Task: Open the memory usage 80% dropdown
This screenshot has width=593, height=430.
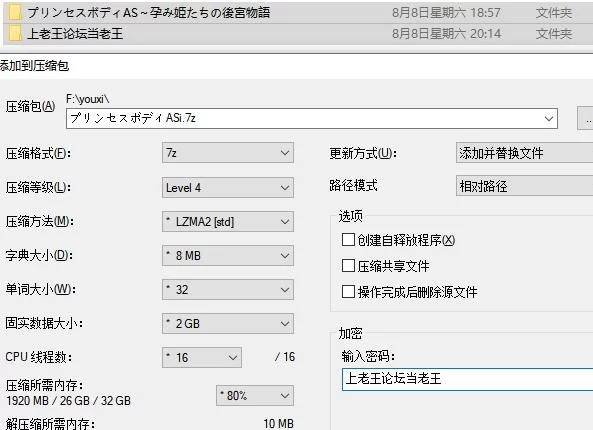Action: (x=255, y=396)
